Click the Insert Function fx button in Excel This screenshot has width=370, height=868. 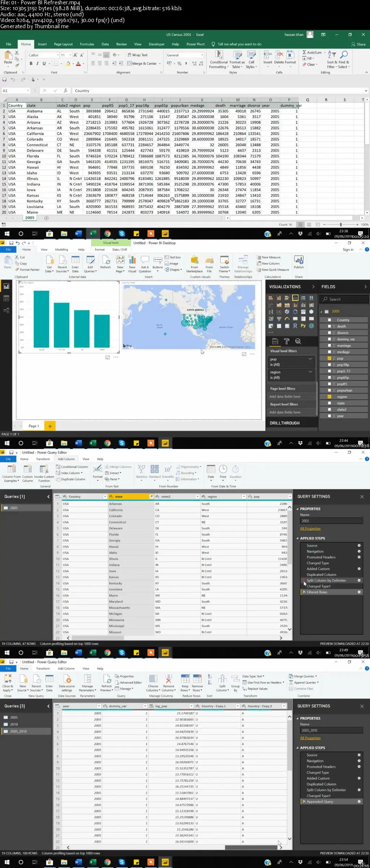[x=65, y=91]
